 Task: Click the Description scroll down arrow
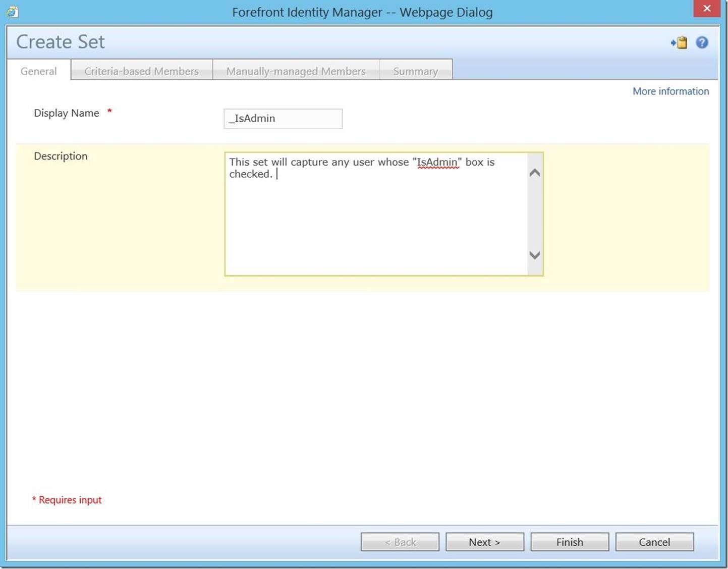[x=535, y=255]
